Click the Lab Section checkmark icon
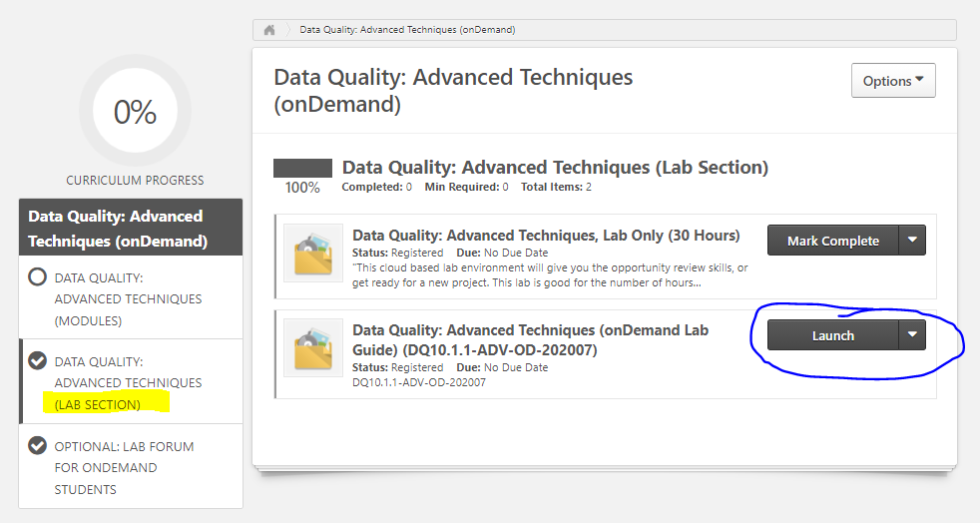Image resolution: width=980 pixels, height=523 pixels. 38,360
